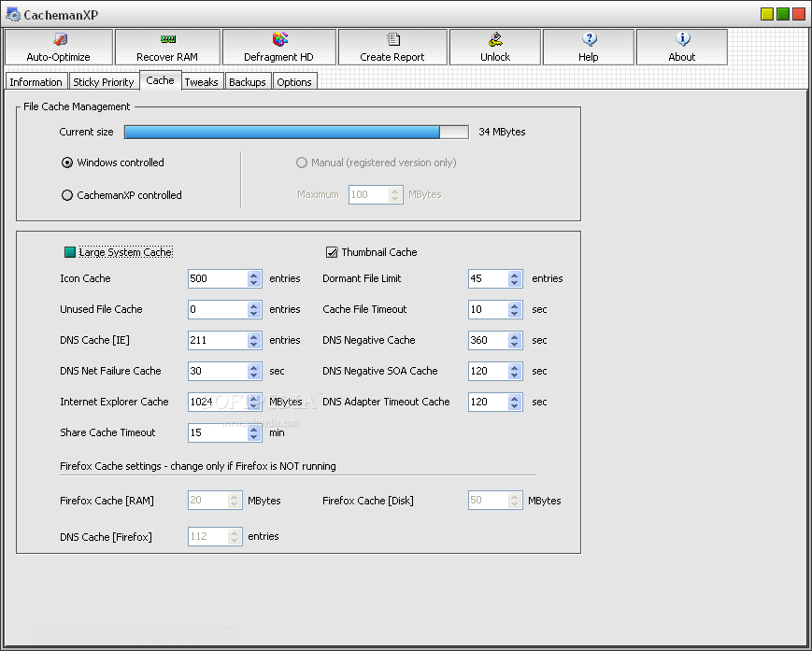
Task: Decrease DNS Negative SOA Cache seconds
Action: [514, 375]
